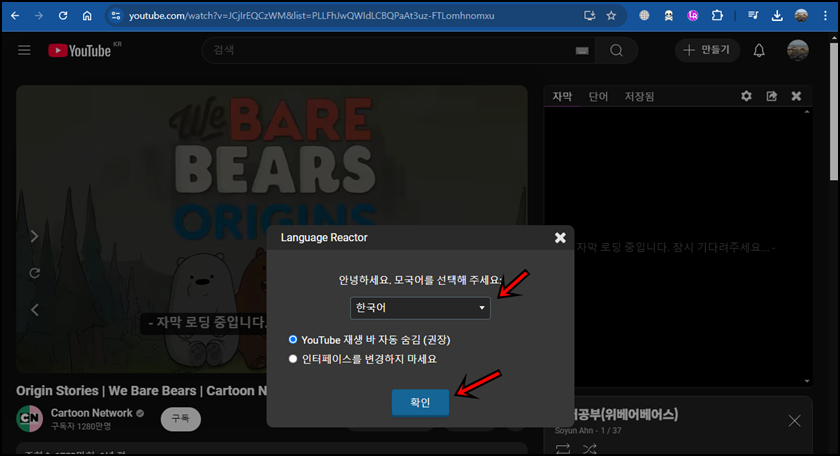Open YouTube notifications bell
The image size is (840, 456).
coord(759,50)
